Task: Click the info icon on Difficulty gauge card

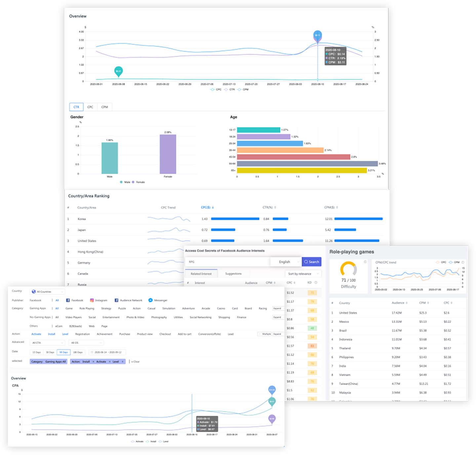Action: point(365,262)
